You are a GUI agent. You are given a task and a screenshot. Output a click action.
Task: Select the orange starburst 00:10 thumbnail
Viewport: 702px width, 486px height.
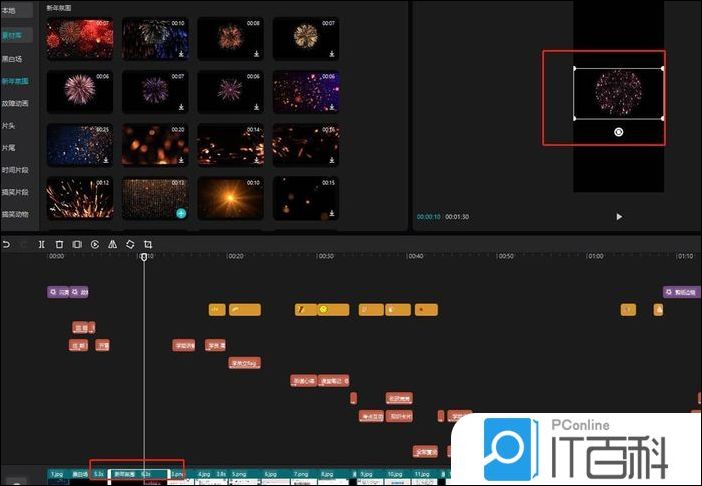[230, 198]
